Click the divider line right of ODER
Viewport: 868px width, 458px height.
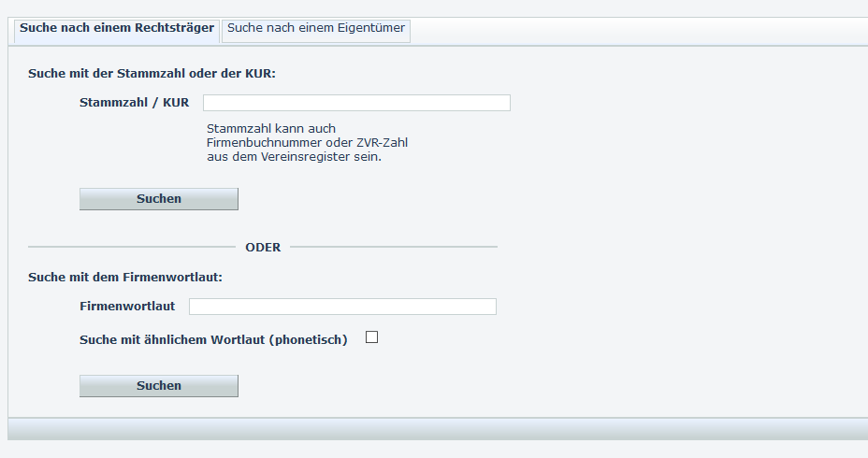(x=393, y=248)
